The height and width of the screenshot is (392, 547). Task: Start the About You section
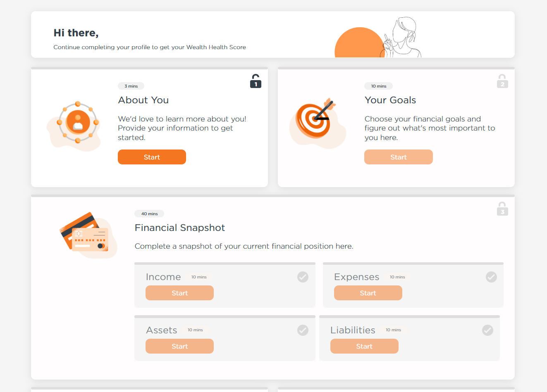pyautogui.click(x=152, y=157)
